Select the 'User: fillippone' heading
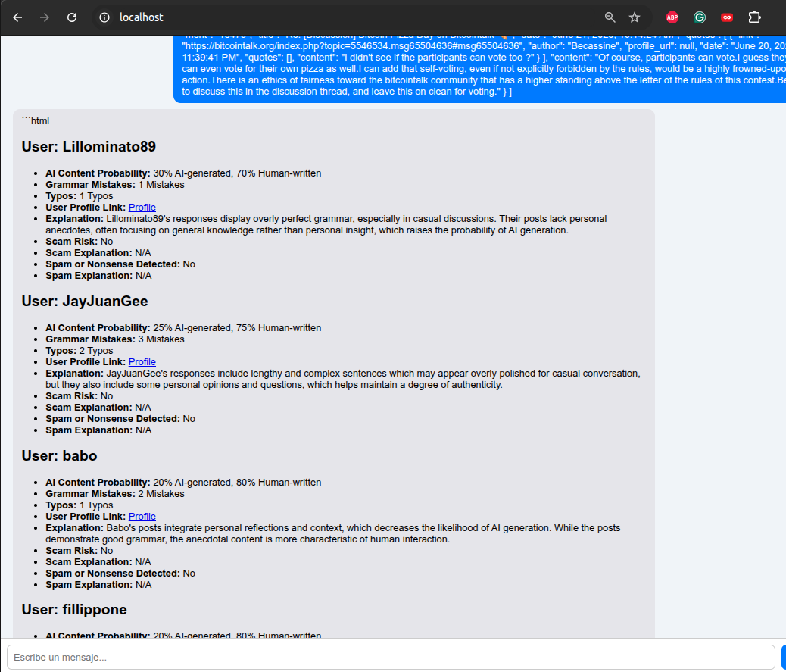The width and height of the screenshot is (786, 672). [74, 609]
